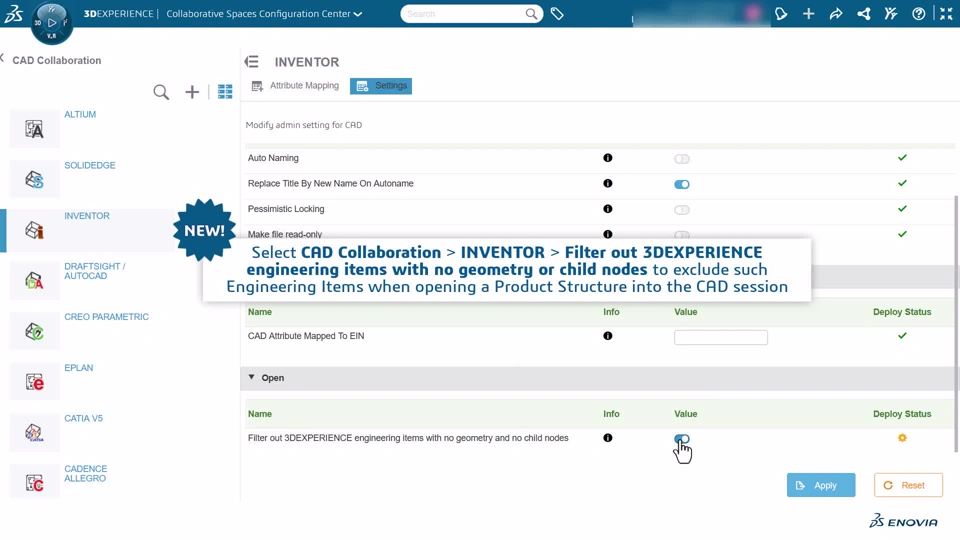The height and width of the screenshot is (540, 960).
Task: Click the CATIA V5 connector icon
Action: click(34, 433)
